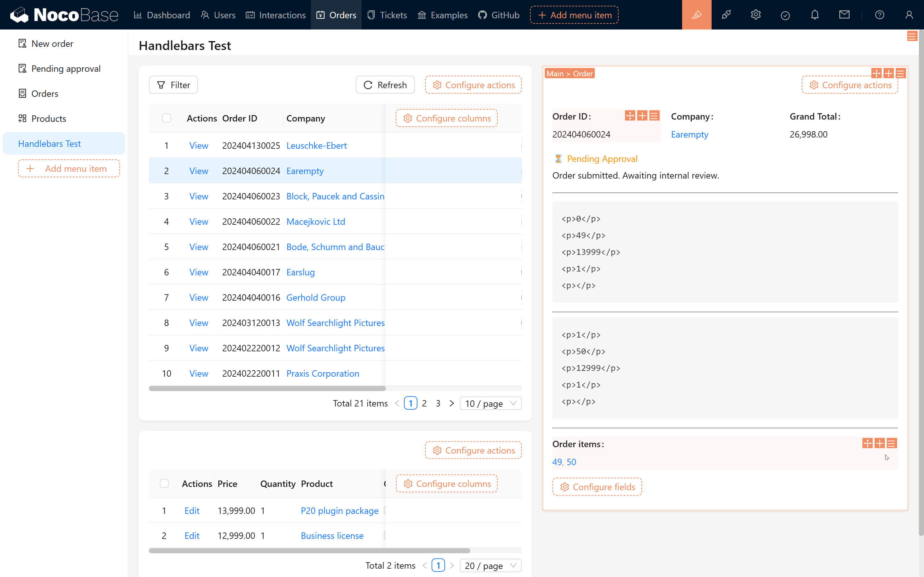Open the plugin manager plug icon
924x577 pixels.
[x=726, y=15]
